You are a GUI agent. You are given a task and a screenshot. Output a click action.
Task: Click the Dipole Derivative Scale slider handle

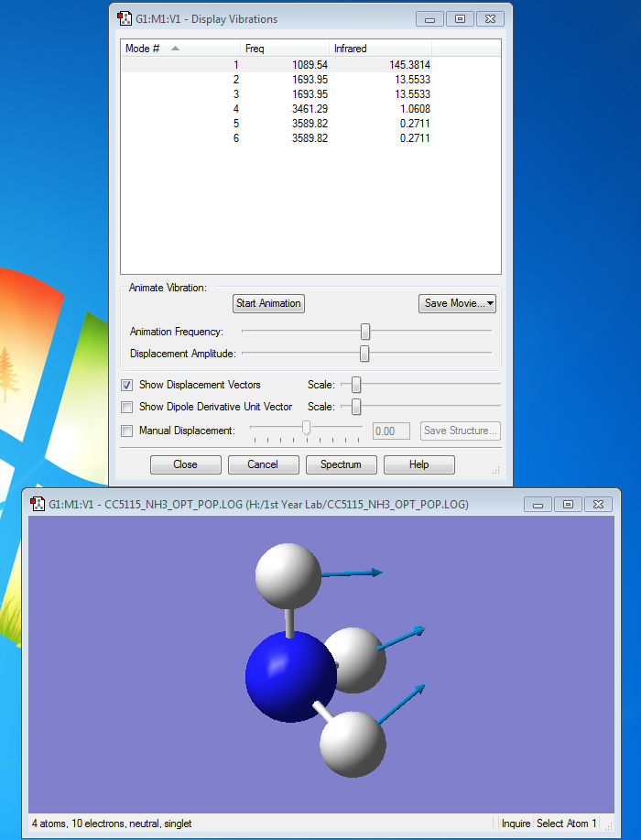click(356, 407)
